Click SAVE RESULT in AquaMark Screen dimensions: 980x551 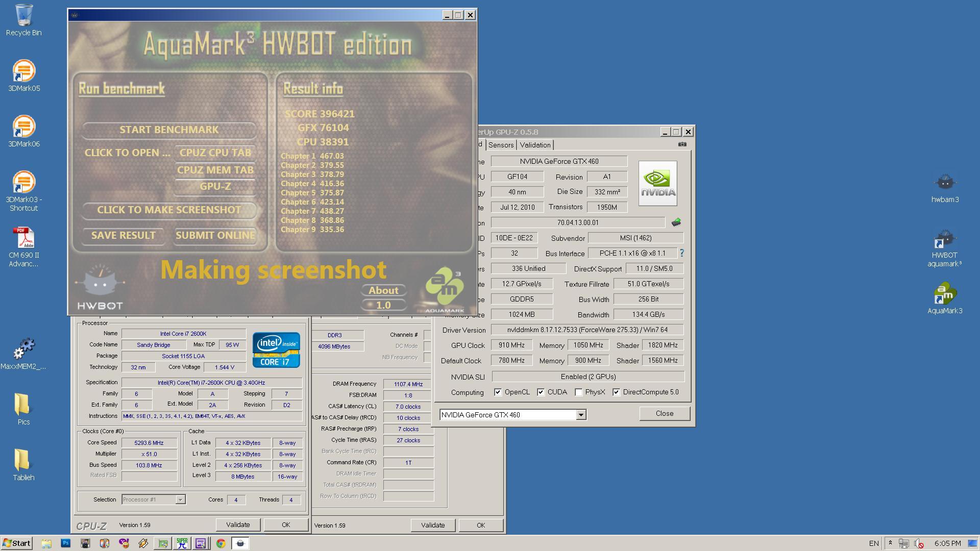123,235
